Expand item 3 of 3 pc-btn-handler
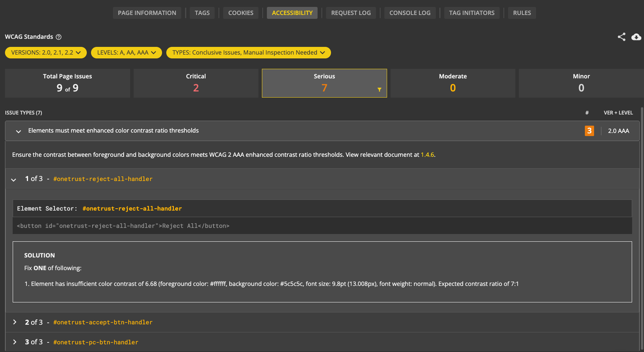644x352 pixels. 15,342
